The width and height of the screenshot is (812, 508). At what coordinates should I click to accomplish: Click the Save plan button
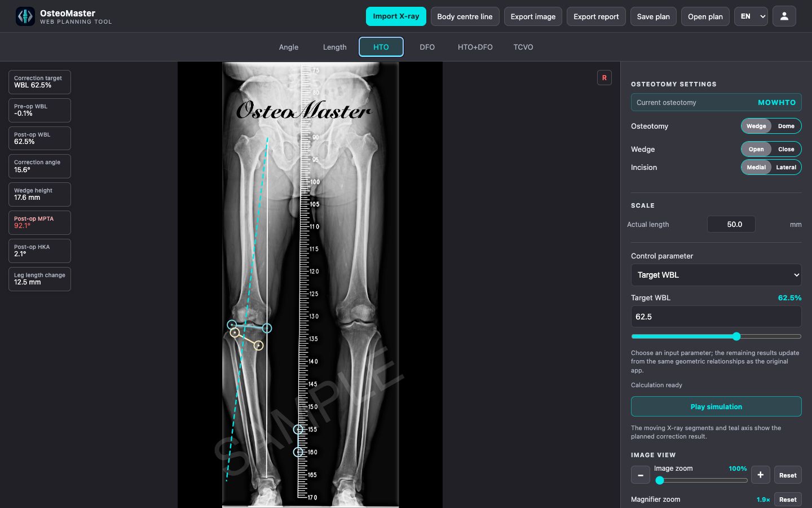[x=654, y=16]
